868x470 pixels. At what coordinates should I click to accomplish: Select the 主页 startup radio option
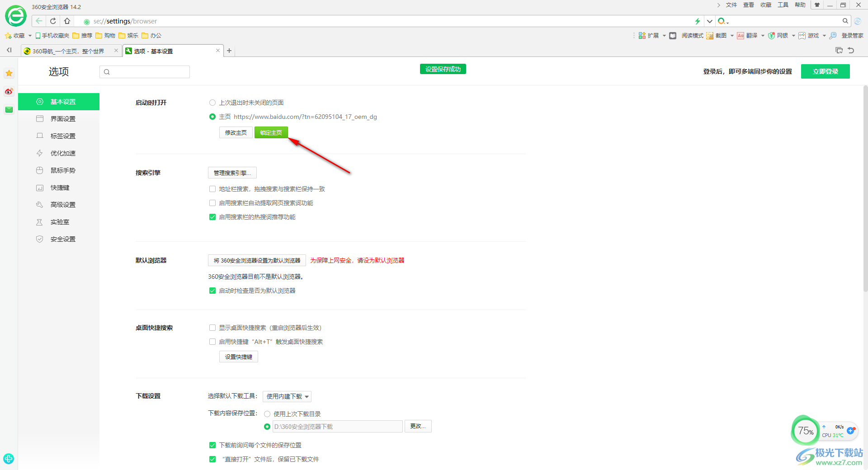(x=212, y=117)
